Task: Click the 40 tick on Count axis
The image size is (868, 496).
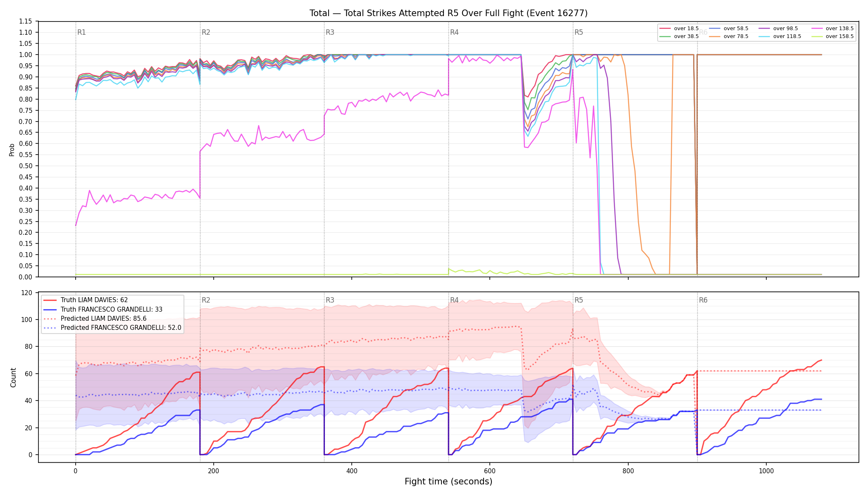Action: (29, 401)
